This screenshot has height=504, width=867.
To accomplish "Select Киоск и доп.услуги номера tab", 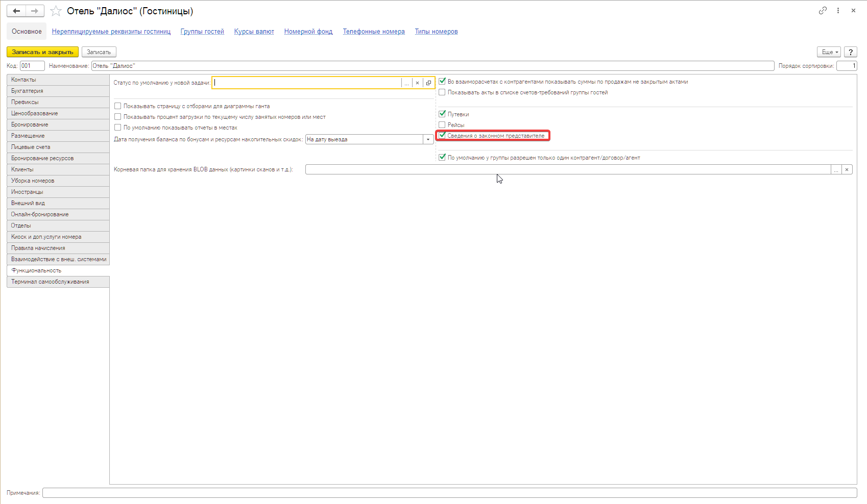I will (x=58, y=237).
